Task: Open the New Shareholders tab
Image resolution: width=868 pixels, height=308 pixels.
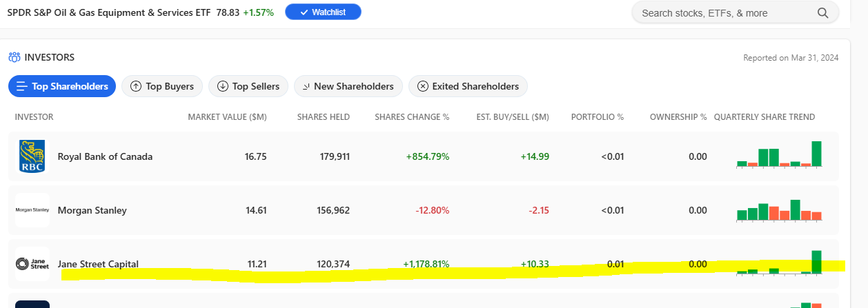Action: pyautogui.click(x=348, y=86)
